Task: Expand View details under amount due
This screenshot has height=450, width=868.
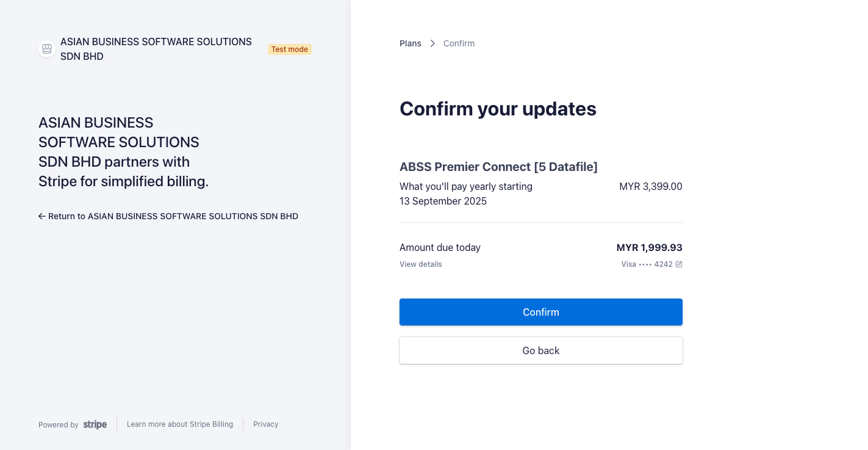Action: (421, 264)
